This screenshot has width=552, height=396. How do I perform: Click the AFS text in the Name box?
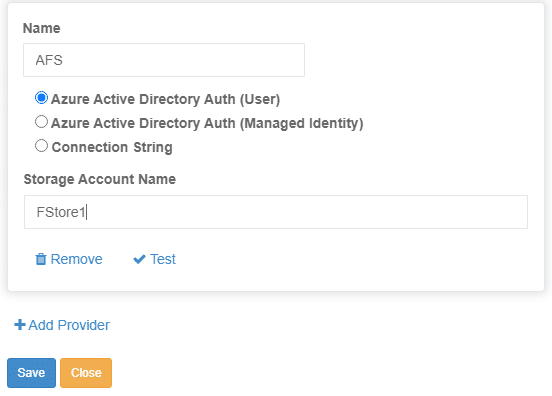[49, 60]
